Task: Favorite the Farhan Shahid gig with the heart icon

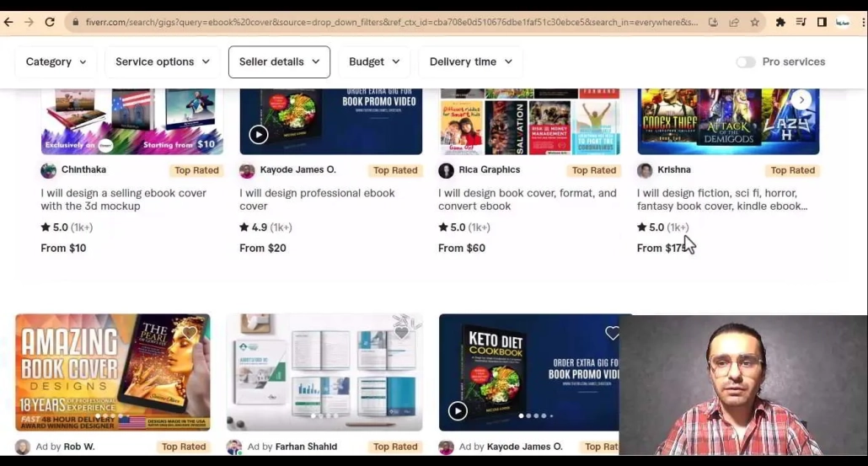Action: (401, 333)
